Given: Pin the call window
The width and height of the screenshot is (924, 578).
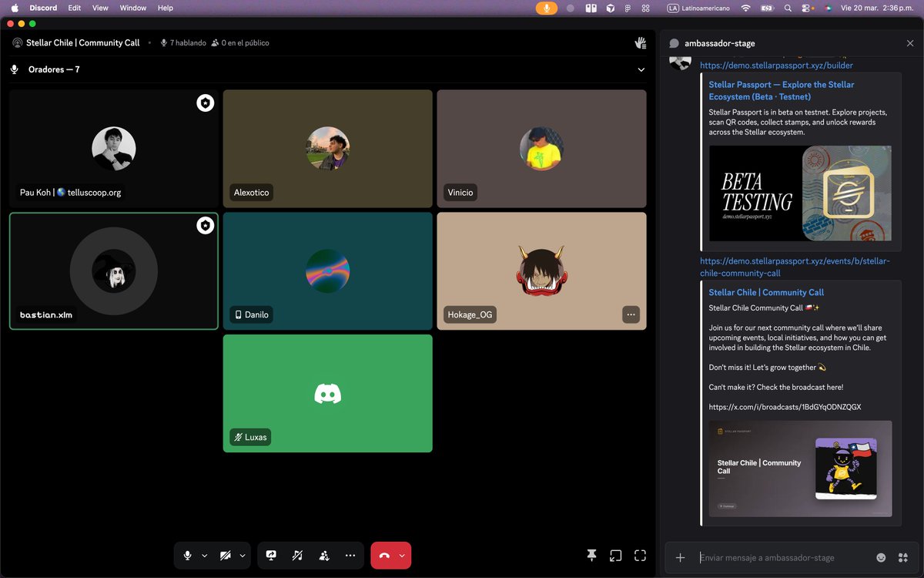Looking at the screenshot, I should pos(591,555).
